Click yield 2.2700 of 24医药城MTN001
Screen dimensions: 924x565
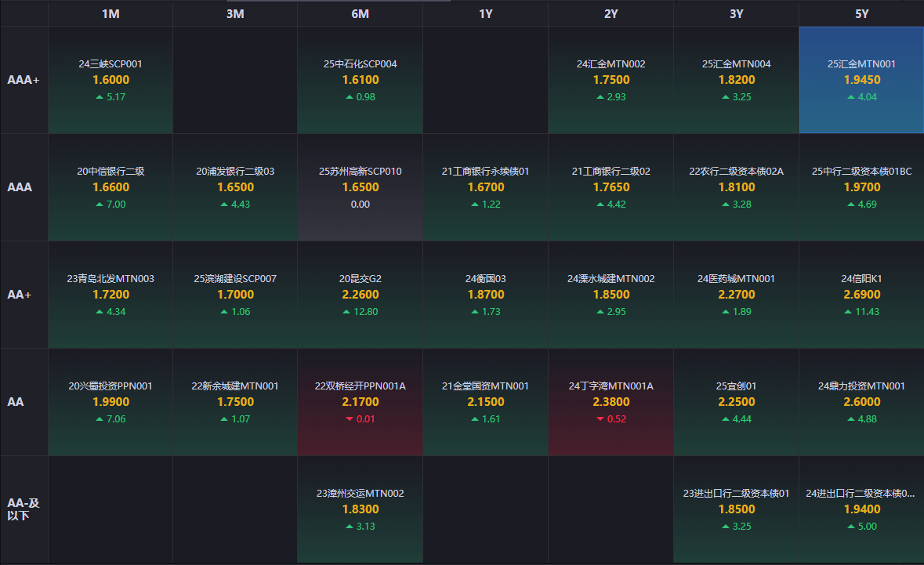[736, 295]
